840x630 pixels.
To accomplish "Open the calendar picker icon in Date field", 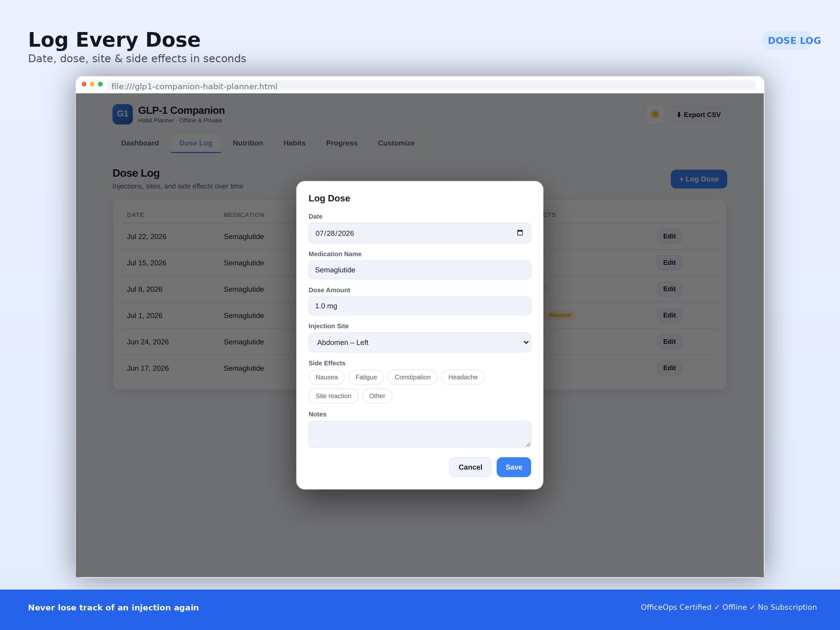I will click(520, 233).
